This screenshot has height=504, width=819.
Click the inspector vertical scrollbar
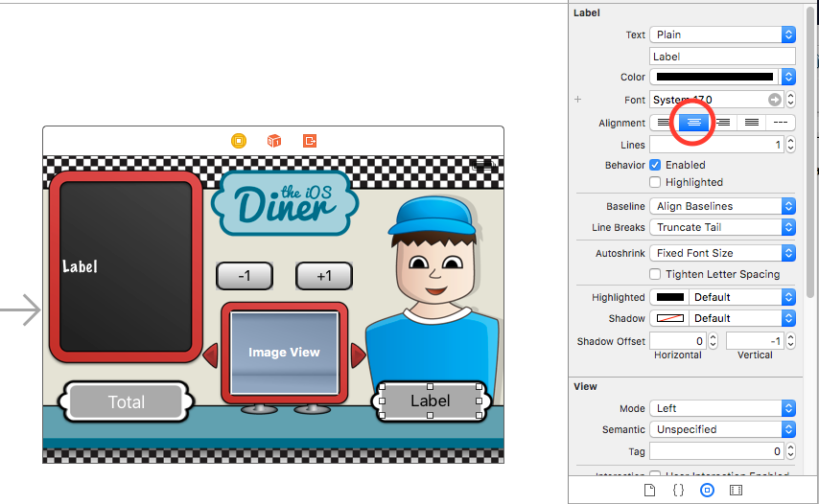tap(811, 151)
